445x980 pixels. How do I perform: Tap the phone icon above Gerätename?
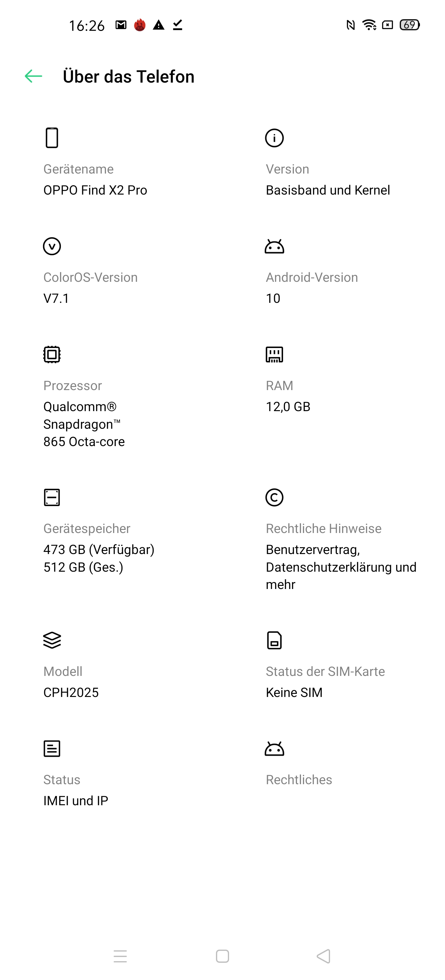coord(52,138)
